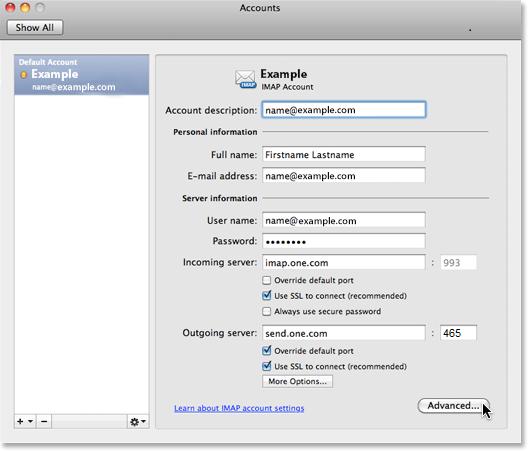Screen dimensions: 528x451
Task: Click the orange status dot beside Example
Action: tap(24, 75)
